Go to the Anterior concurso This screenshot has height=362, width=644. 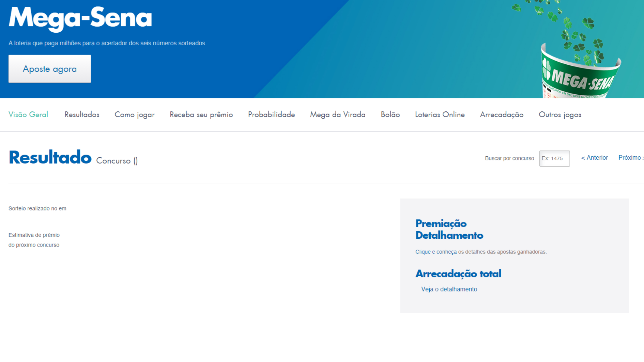[x=595, y=158]
